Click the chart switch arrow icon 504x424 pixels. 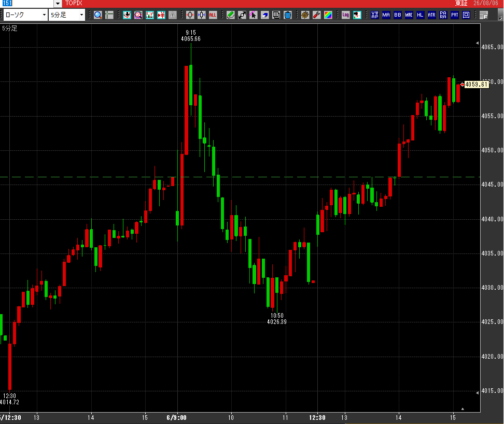click(357, 15)
